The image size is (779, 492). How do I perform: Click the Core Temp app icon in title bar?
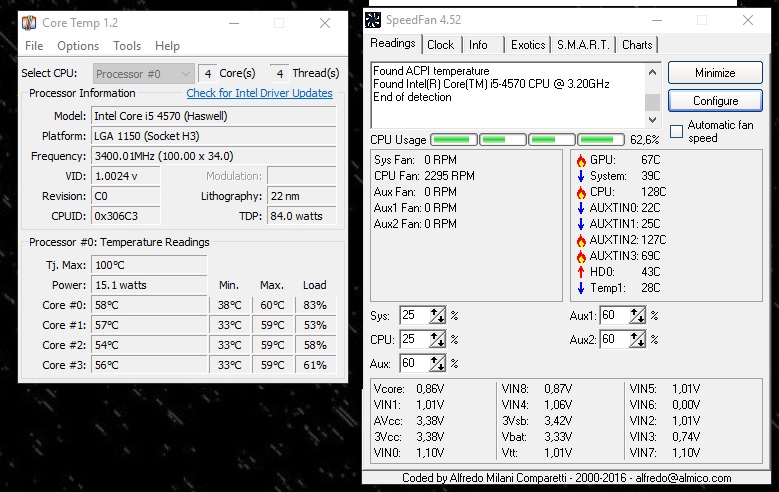[x=29, y=23]
